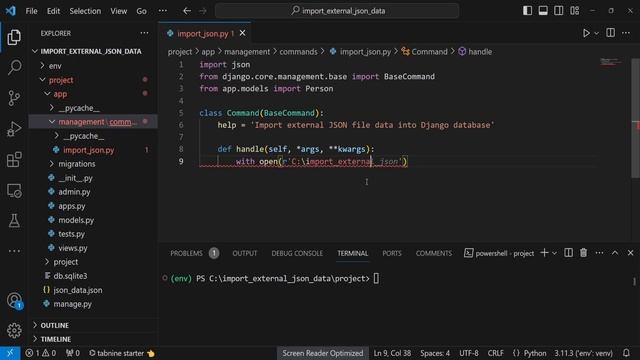Open models.py in the explorer
This screenshot has height=360, width=640.
pyautogui.click(x=76, y=220)
